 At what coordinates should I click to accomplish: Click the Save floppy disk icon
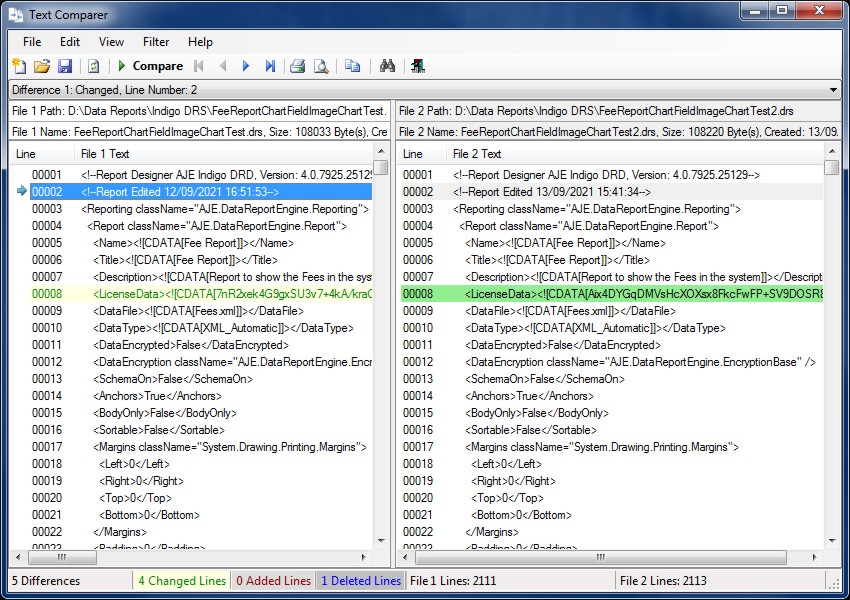(65, 66)
